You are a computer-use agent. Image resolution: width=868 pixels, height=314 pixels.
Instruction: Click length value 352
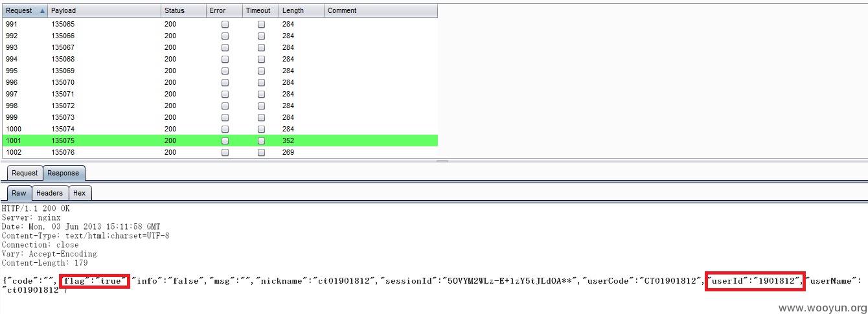click(x=288, y=140)
